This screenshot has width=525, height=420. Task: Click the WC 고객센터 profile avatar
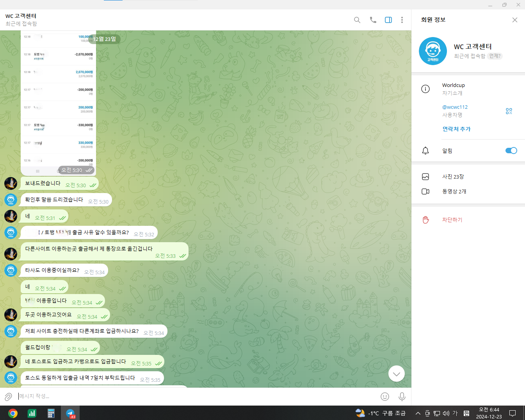[x=432, y=51]
